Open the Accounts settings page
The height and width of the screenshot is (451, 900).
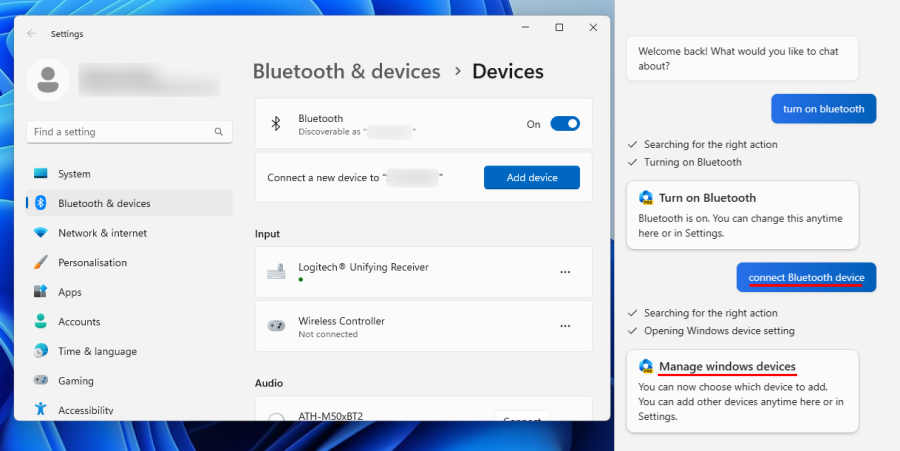tap(79, 322)
